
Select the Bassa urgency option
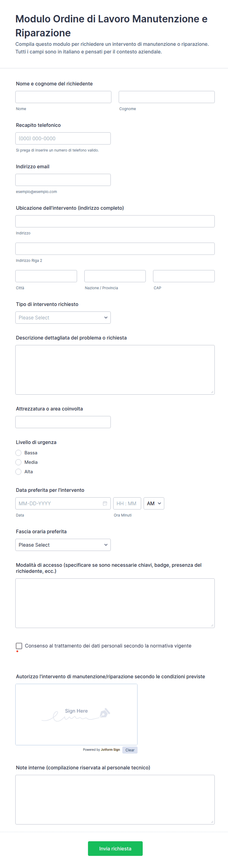point(18,453)
